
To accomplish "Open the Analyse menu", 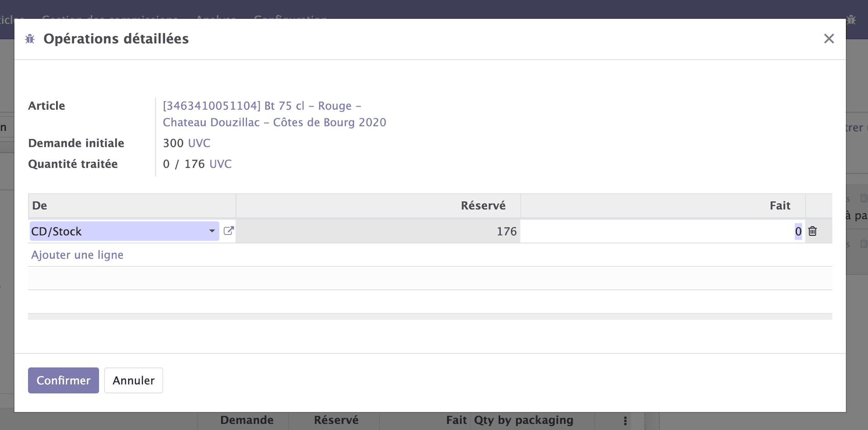I will point(216,19).
